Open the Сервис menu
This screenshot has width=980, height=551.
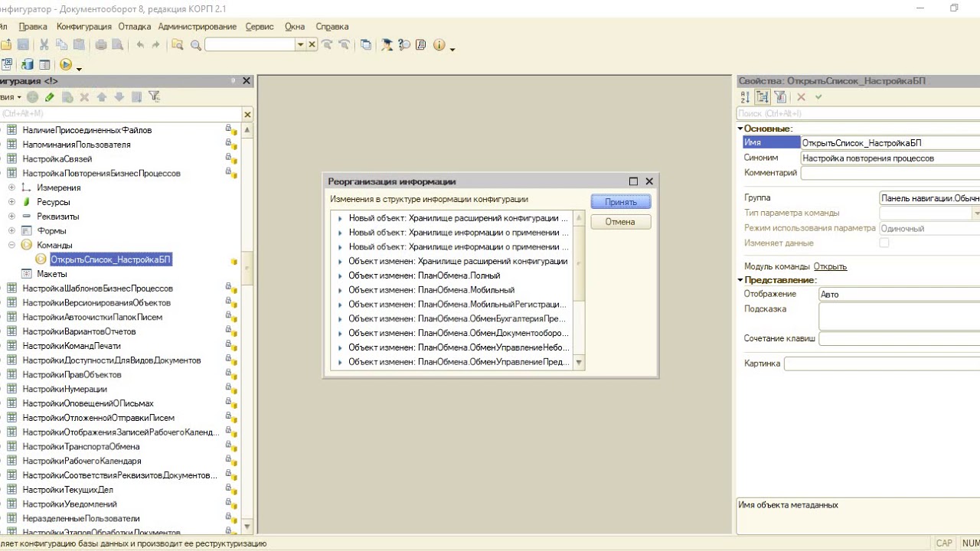260,27
